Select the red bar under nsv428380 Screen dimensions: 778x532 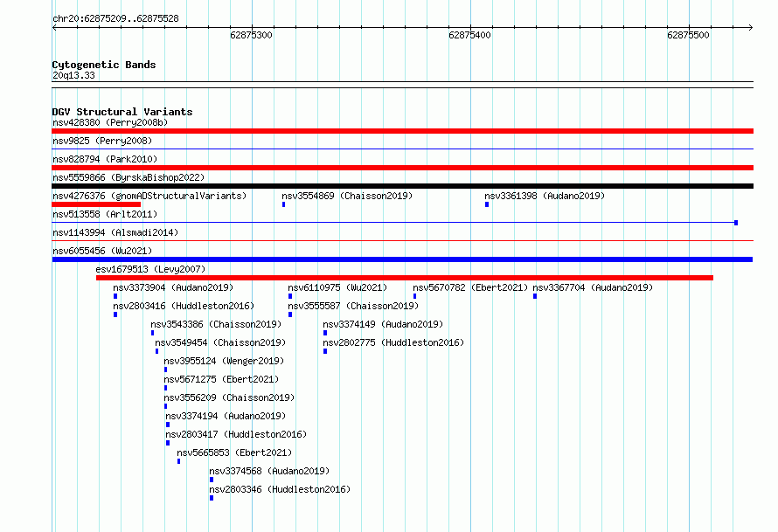point(402,131)
